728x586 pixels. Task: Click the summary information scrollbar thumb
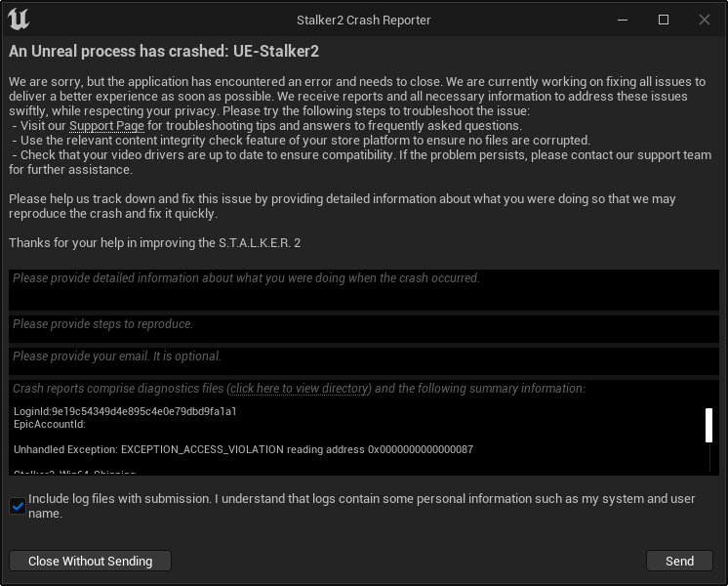pyautogui.click(x=709, y=426)
